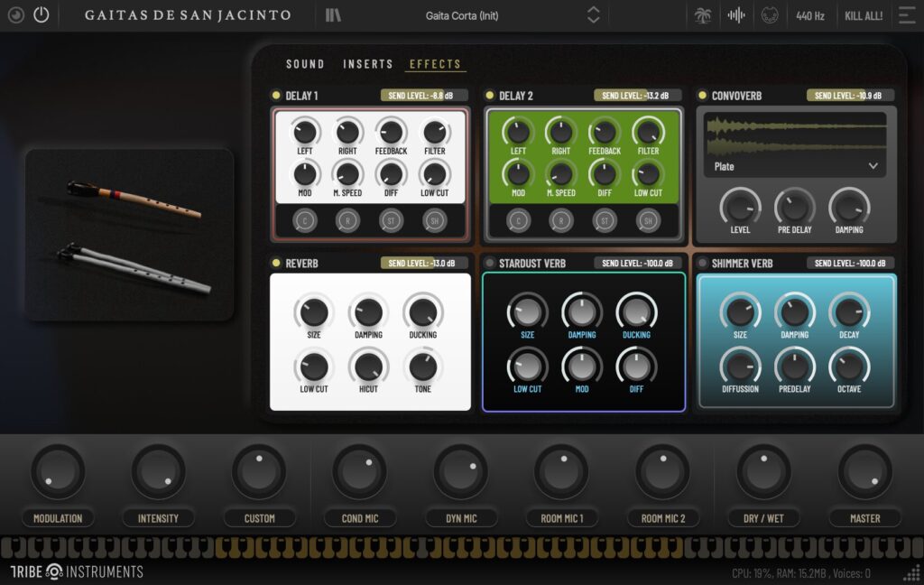Click the Shimmer Verb send level slider
The image size is (924, 585).
coord(850,263)
